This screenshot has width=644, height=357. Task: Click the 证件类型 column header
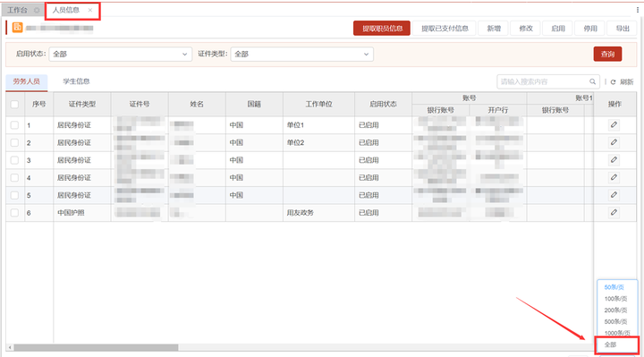pos(82,105)
